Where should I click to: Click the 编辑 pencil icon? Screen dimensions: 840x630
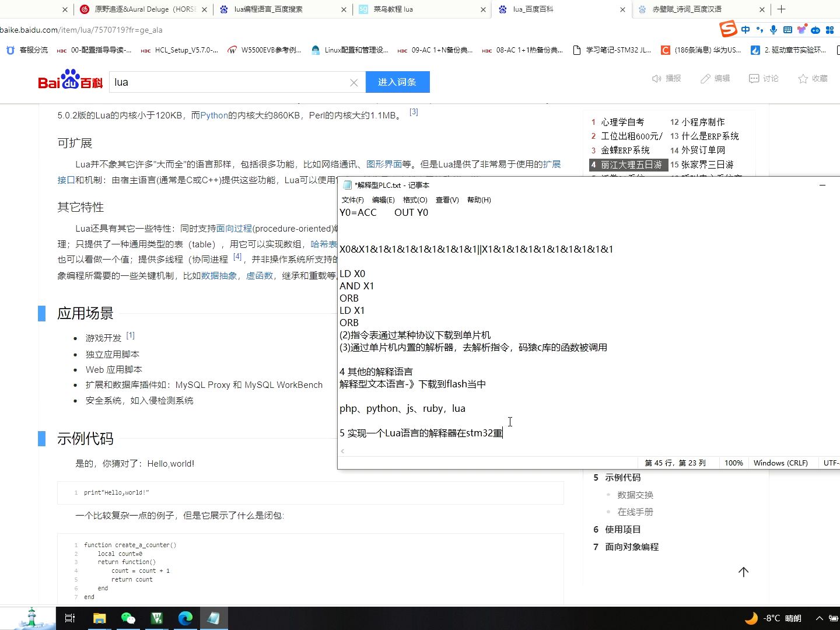coord(705,79)
